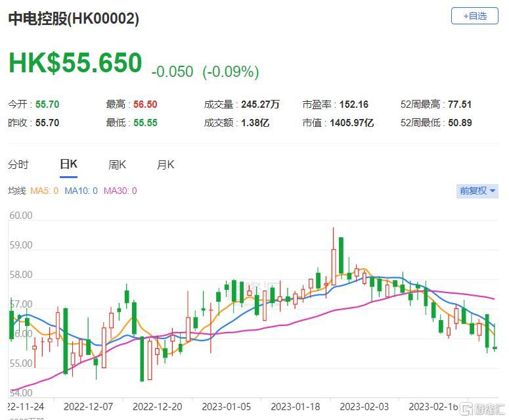Select the 日K daily chart tab

tap(68, 165)
